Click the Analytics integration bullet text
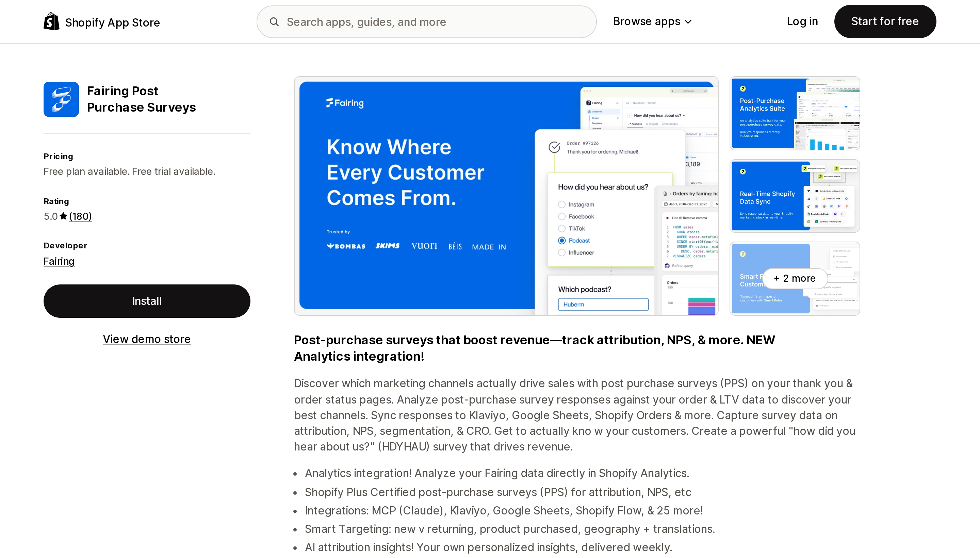 [x=497, y=473]
